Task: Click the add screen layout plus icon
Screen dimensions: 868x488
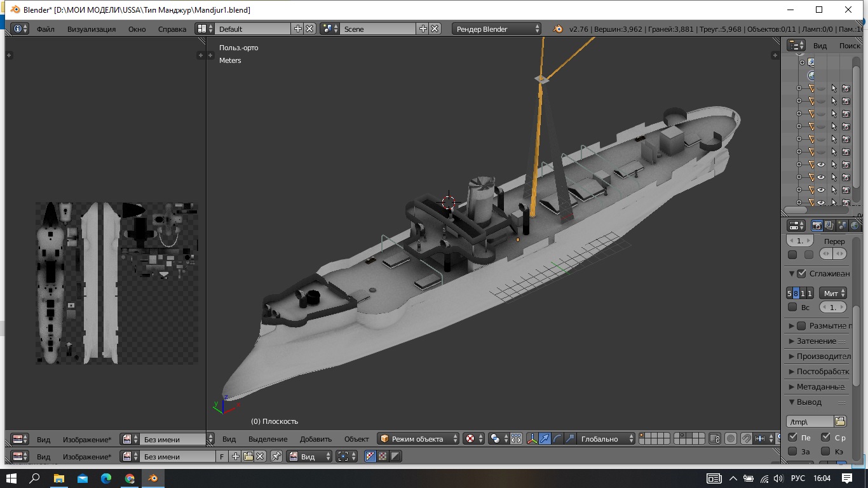Action: pyautogui.click(x=298, y=29)
